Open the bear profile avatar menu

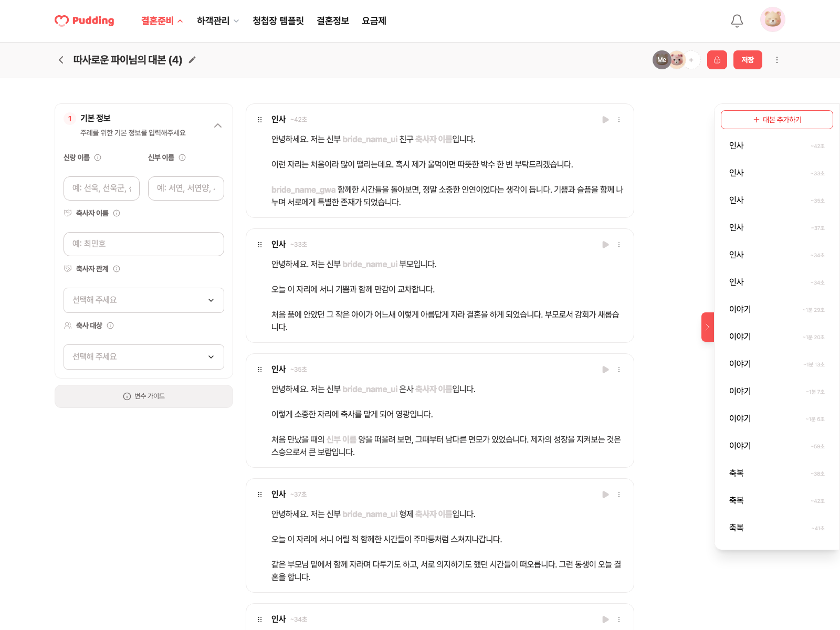pyautogui.click(x=772, y=20)
